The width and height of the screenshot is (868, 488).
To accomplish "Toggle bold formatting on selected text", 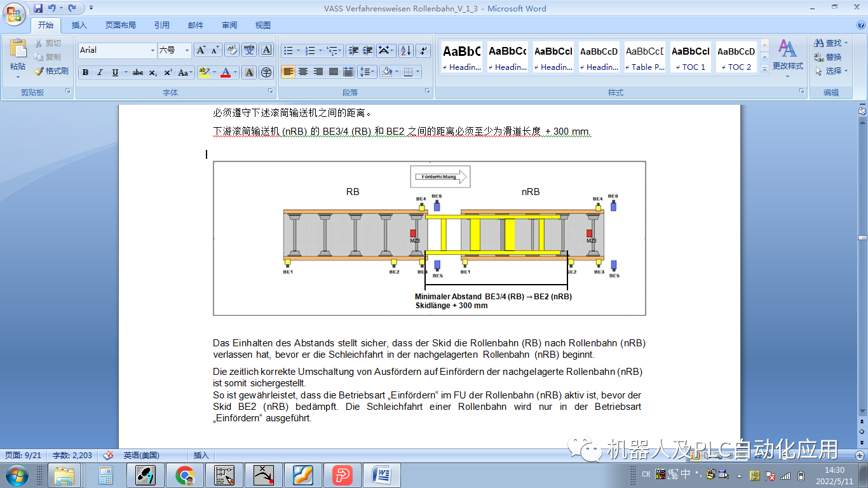I will [85, 72].
